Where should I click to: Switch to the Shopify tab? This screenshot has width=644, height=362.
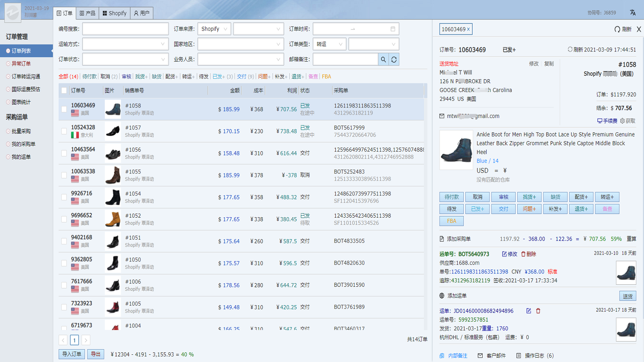[114, 13]
